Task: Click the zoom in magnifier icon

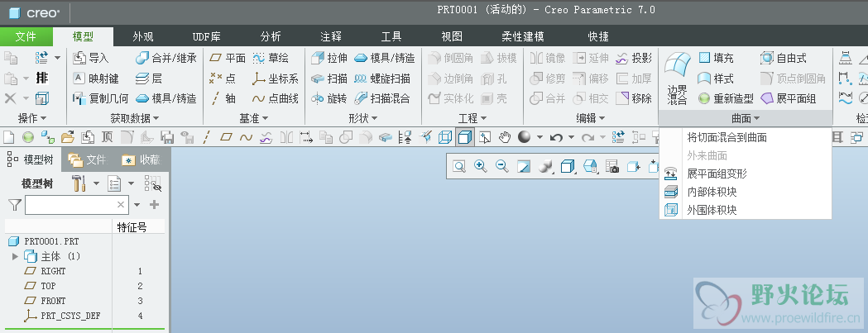Action: pyautogui.click(x=481, y=166)
